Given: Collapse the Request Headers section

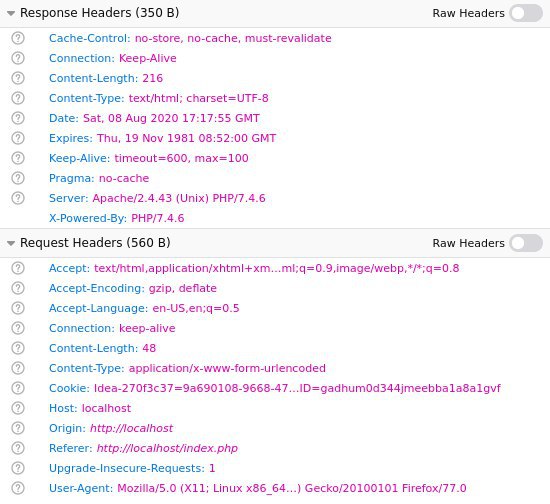Looking at the screenshot, I should tap(11, 243).
